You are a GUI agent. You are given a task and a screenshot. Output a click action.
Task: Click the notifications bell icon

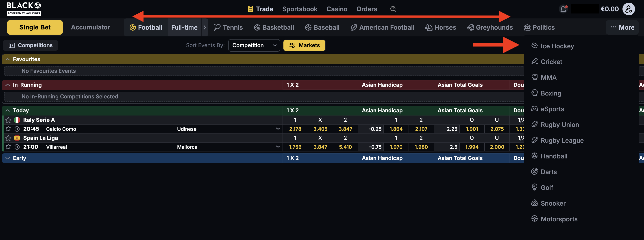pyautogui.click(x=563, y=9)
